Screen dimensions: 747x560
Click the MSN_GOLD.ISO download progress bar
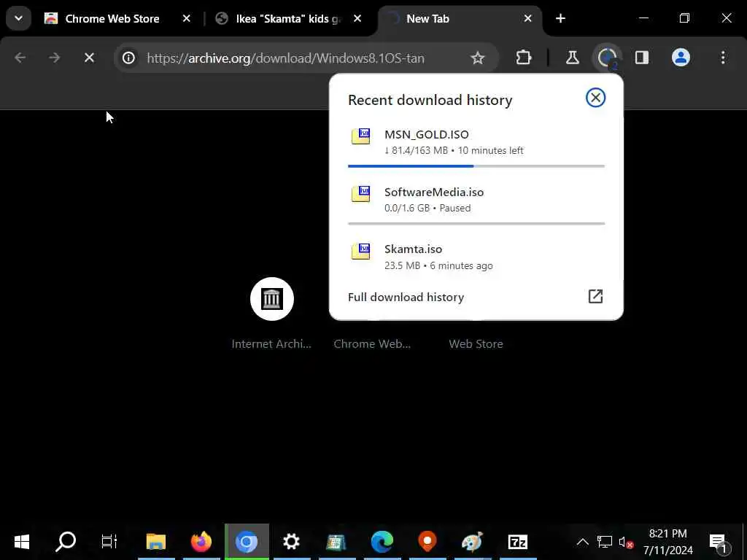pyautogui.click(x=476, y=166)
